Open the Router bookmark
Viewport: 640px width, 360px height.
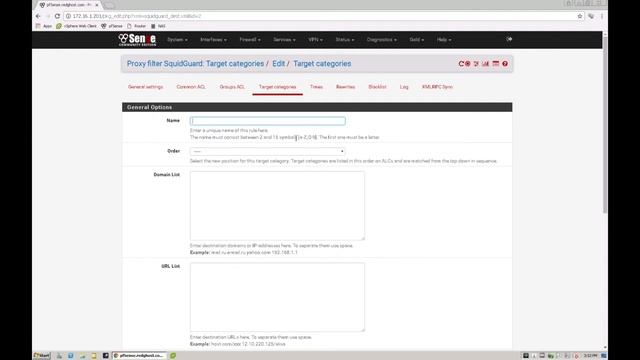click(136, 26)
